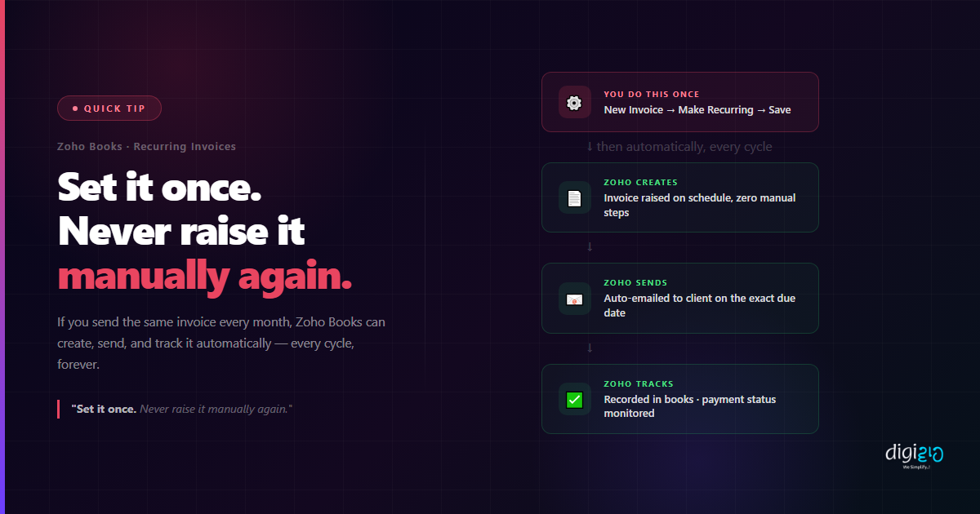Click the document icon in Zoho Creates card
The width and height of the screenshot is (980, 514).
tap(574, 197)
